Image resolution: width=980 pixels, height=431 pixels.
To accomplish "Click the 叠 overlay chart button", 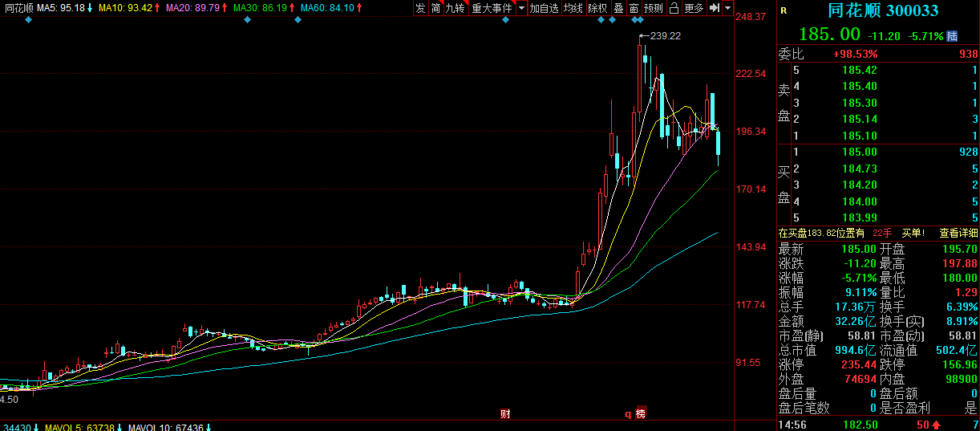I will click(618, 8).
